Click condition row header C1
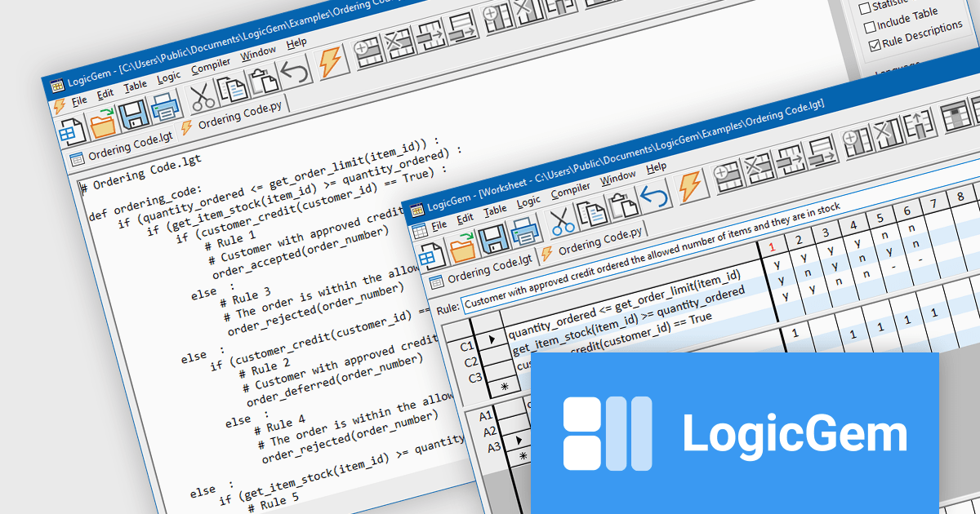 click(x=467, y=346)
